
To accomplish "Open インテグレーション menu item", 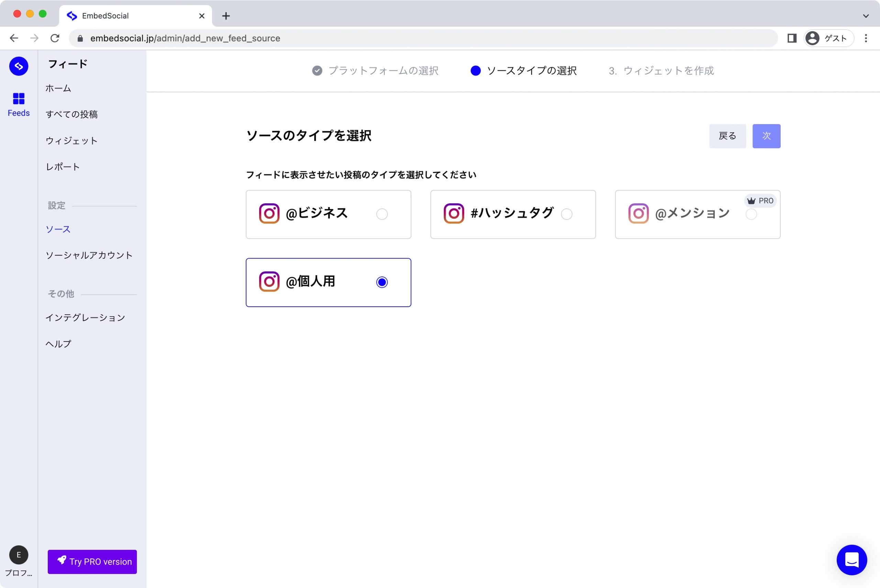I will (85, 318).
